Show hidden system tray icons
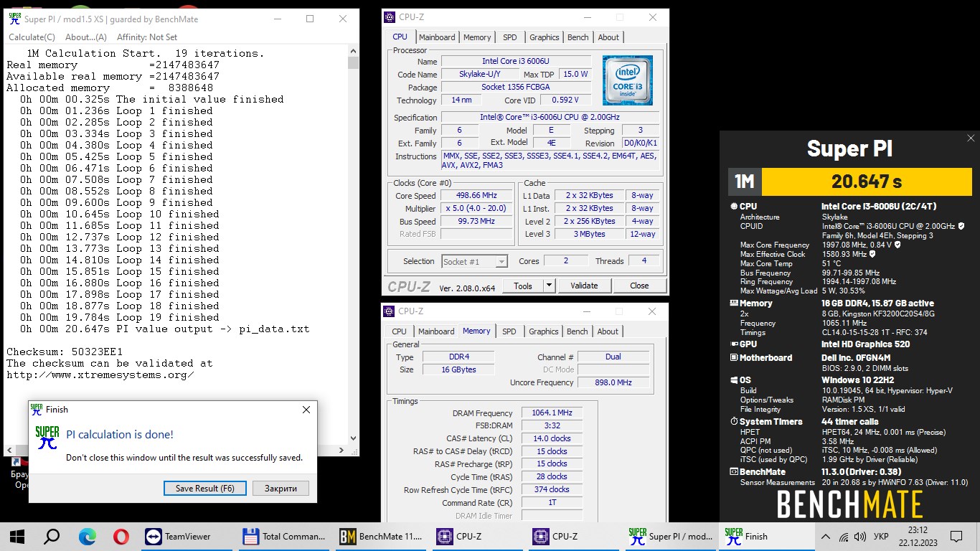Viewport: 980px width, 551px height. (x=826, y=537)
